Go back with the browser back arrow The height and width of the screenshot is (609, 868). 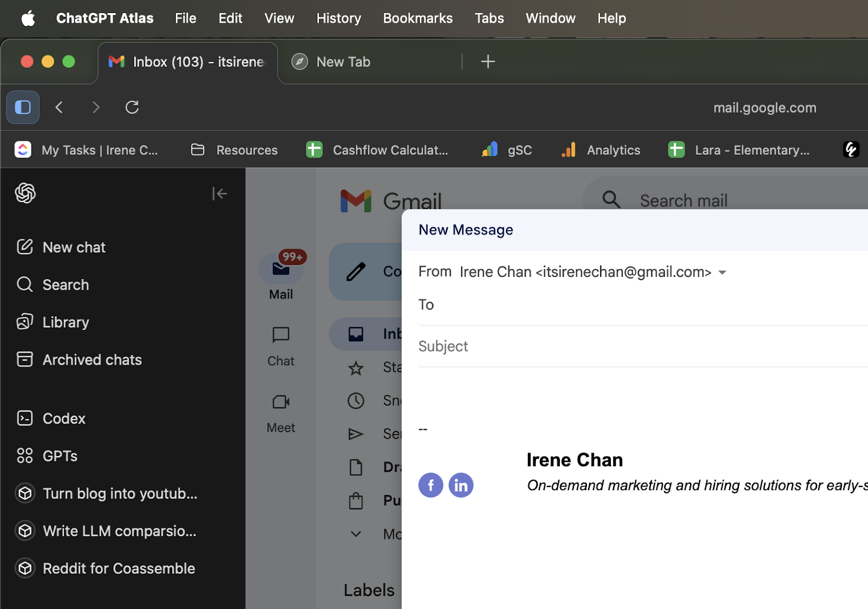pos(60,107)
